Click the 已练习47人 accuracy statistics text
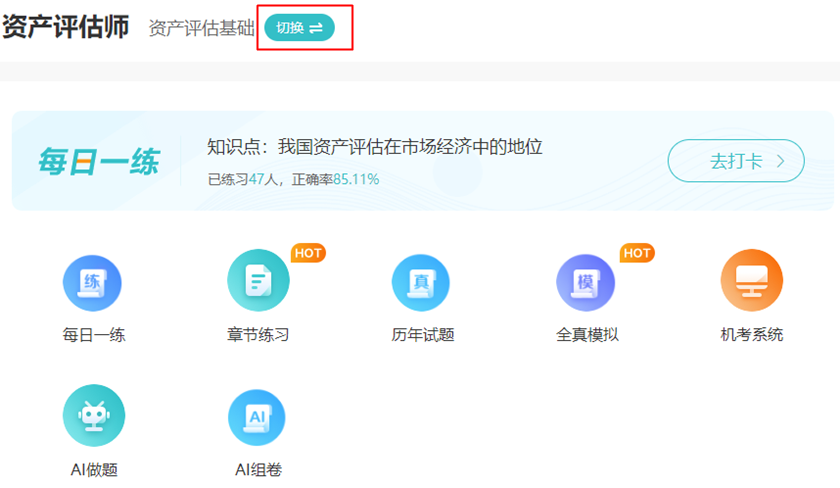Viewport: 840px width, 488px height. (x=293, y=179)
